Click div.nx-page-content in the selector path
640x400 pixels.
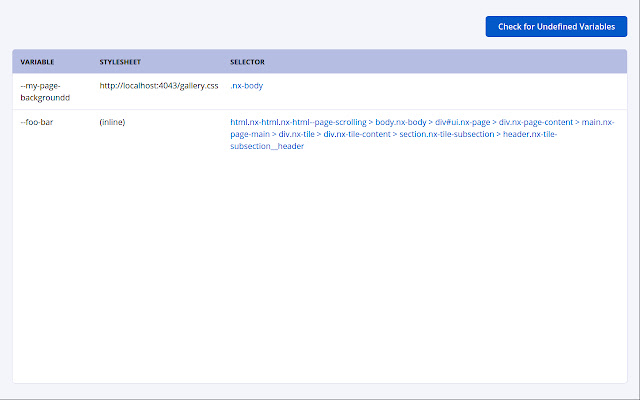point(536,122)
